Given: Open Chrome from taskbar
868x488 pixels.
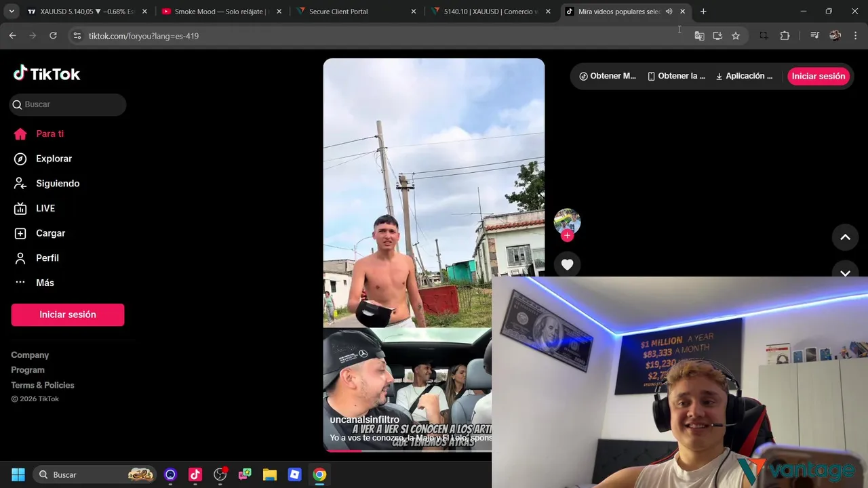Looking at the screenshot, I should coord(319,474).
